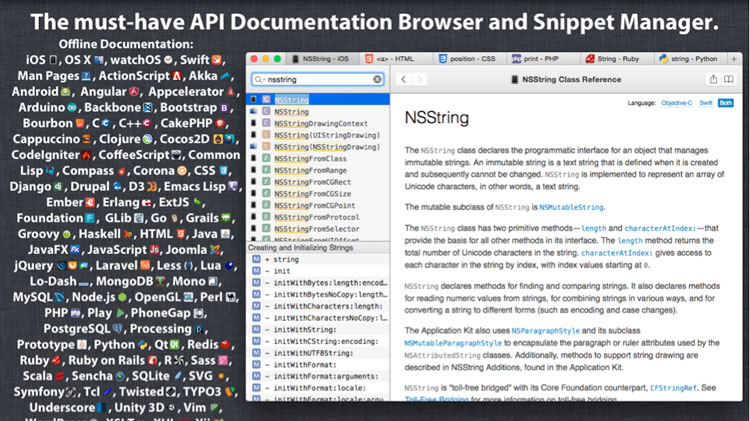
Task: Add a new tab with plus button
Action: (734, 59)
